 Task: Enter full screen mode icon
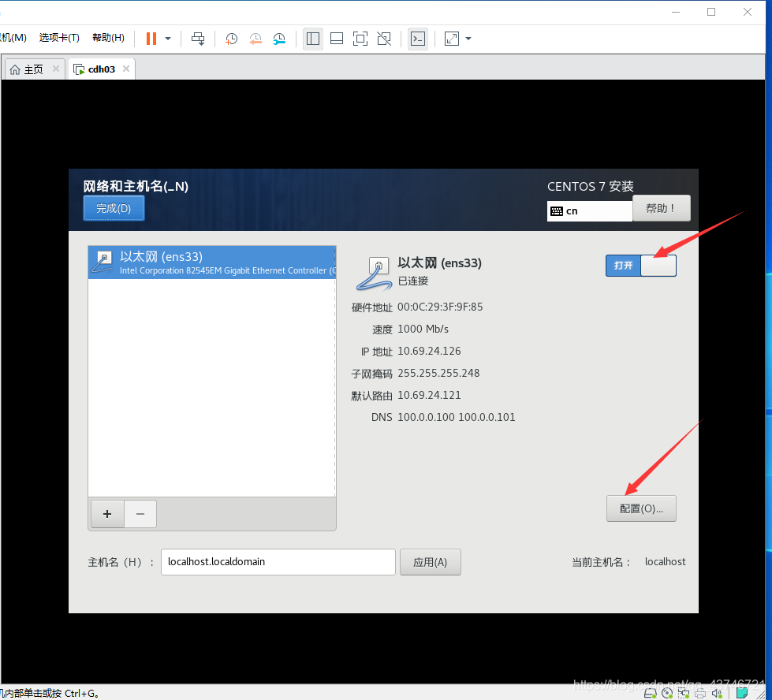(360, 39)
